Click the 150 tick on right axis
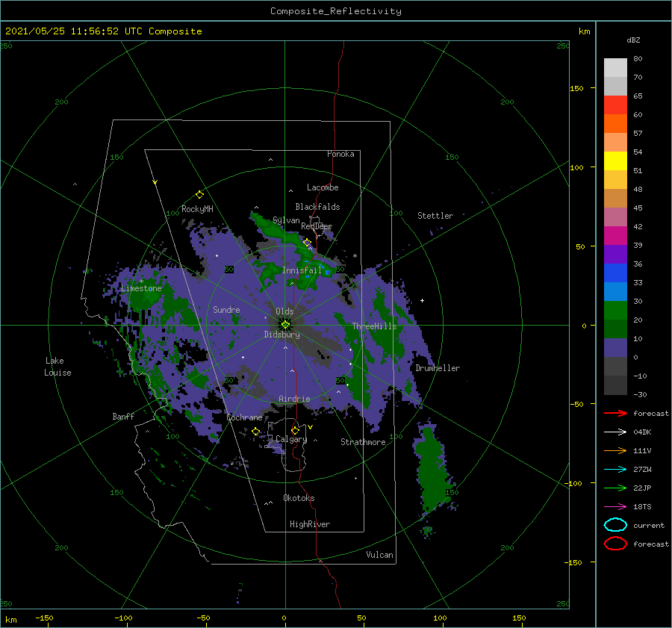Screen dimensions: 672x628 (576, 88)
